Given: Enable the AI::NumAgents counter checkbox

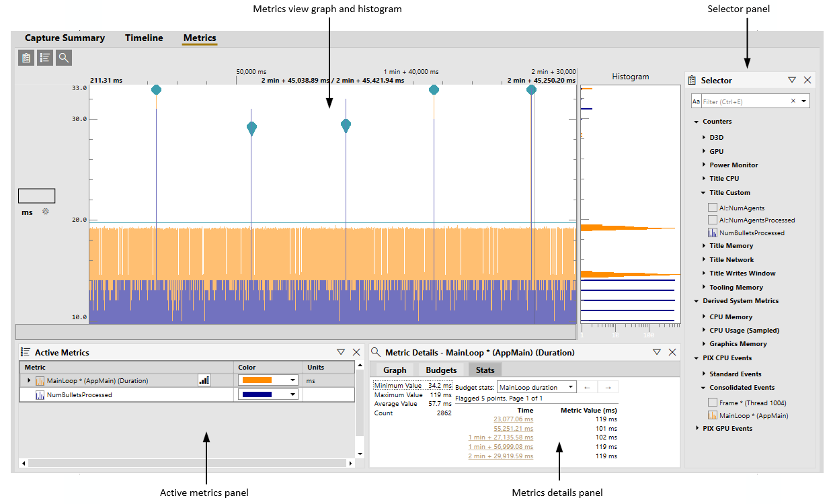Looking at the screenshot, I should pos(713,208).
